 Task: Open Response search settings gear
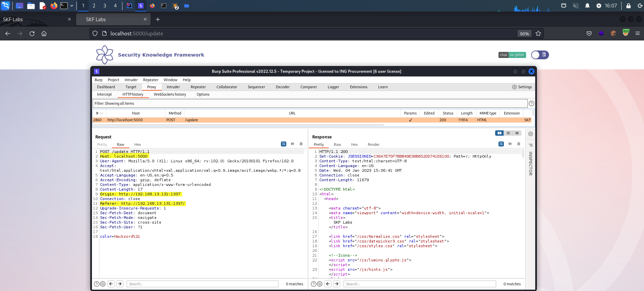320,284
